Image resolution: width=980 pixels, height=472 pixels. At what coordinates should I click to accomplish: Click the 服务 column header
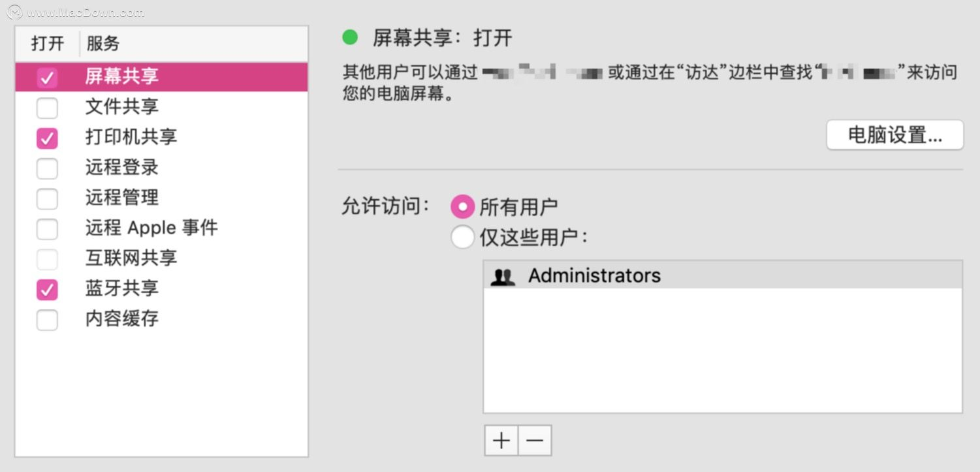pos(103,44)
